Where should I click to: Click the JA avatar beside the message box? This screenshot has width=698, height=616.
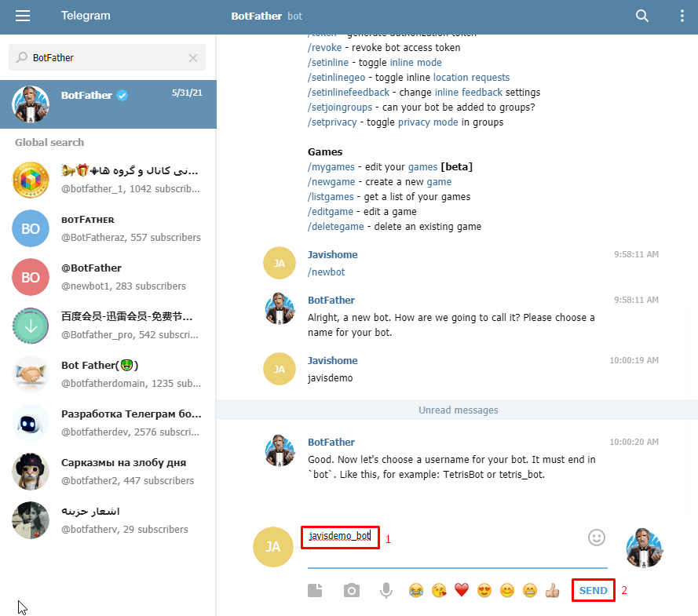273,547
